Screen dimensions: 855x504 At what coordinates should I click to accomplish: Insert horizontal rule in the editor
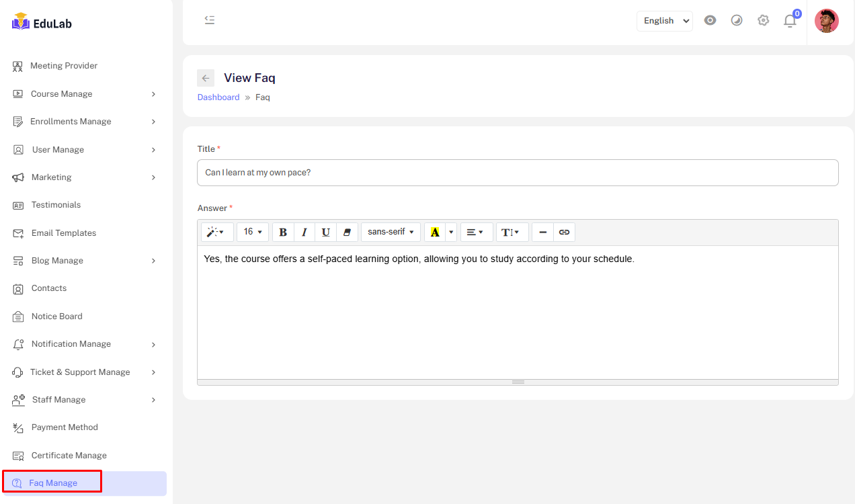[x=543, y=233]
